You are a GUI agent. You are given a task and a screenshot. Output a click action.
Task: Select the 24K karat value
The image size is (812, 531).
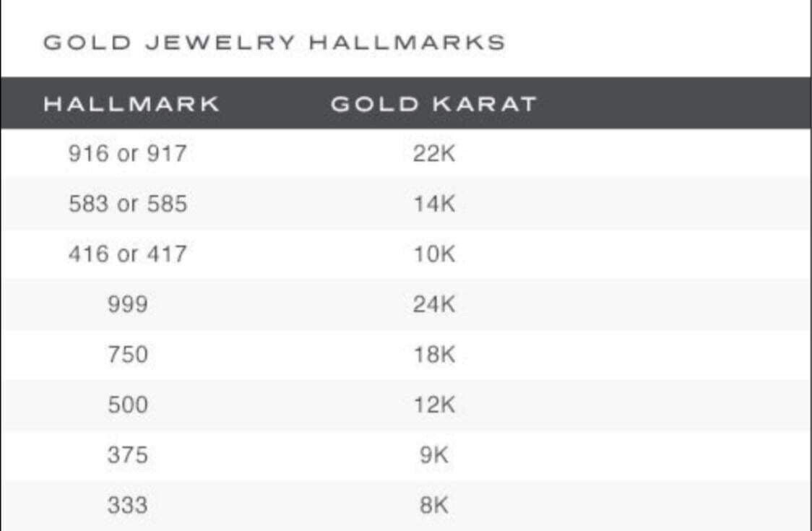(433, 304)
